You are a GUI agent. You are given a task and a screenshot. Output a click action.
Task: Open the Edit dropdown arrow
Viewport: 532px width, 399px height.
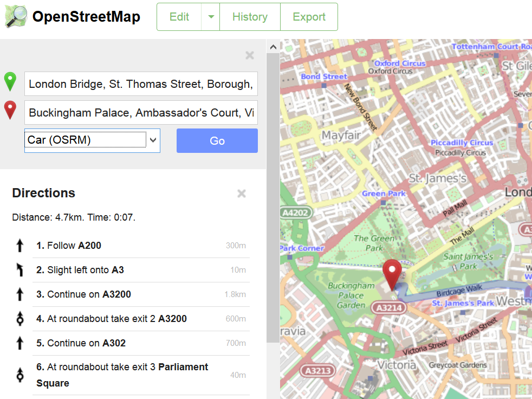[x=211, y=17]
